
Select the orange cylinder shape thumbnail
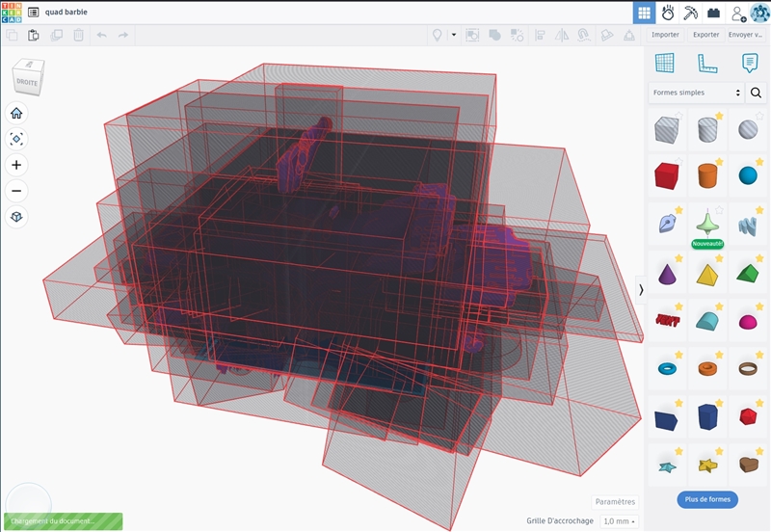coord(707,175)
